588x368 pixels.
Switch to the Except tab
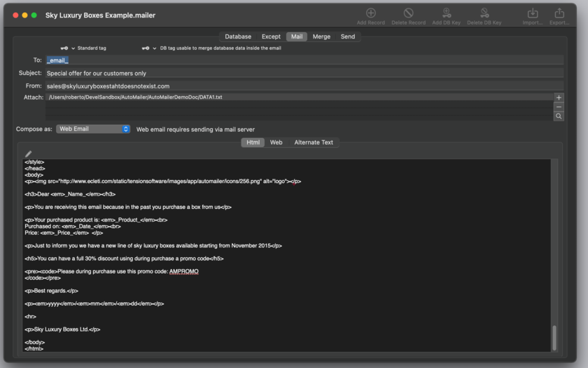pyautogui.click(x=271, y=36)
